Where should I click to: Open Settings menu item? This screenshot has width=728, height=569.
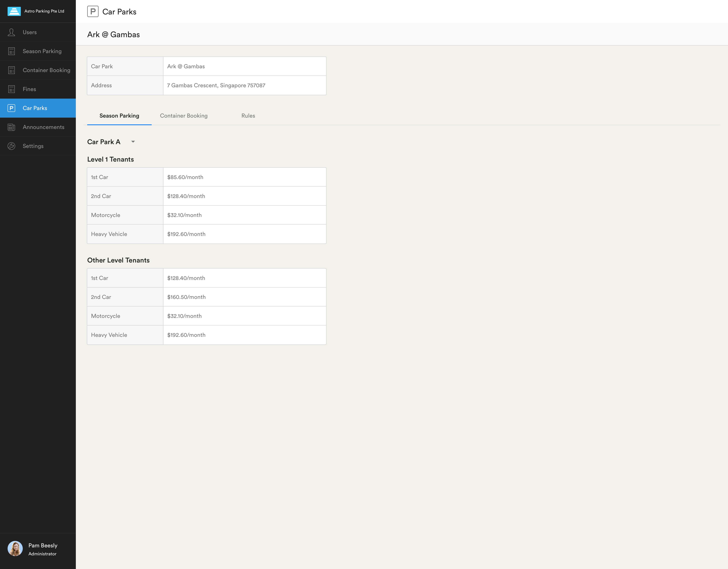click(x=33, y=146)
